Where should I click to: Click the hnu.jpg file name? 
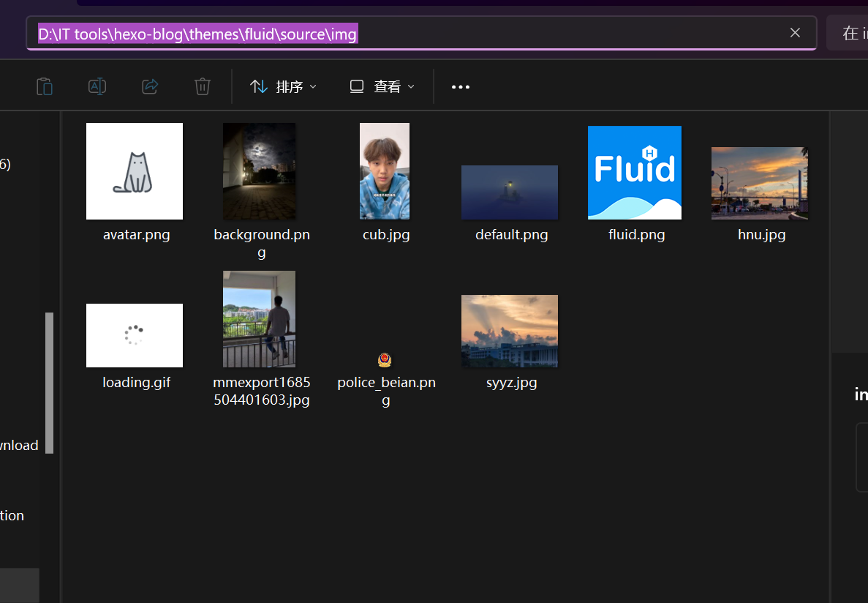tap(762, 235)
